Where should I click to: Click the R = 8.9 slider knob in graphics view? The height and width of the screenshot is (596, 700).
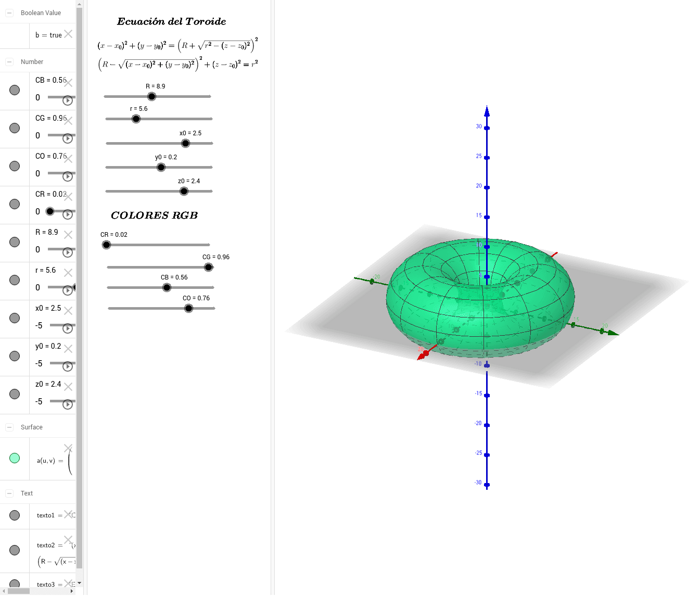pos(151,96)
